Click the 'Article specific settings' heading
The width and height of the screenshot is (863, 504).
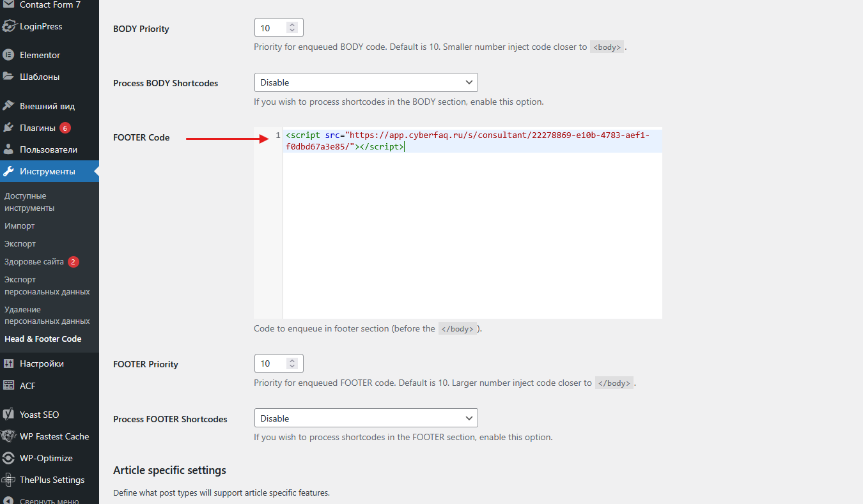(x=169, y=470)
